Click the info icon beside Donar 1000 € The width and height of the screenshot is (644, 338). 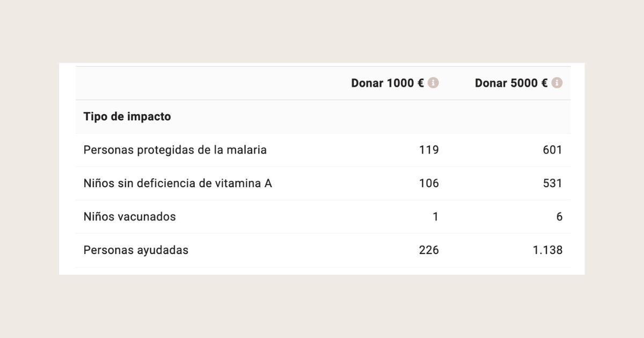pos(433,83)
